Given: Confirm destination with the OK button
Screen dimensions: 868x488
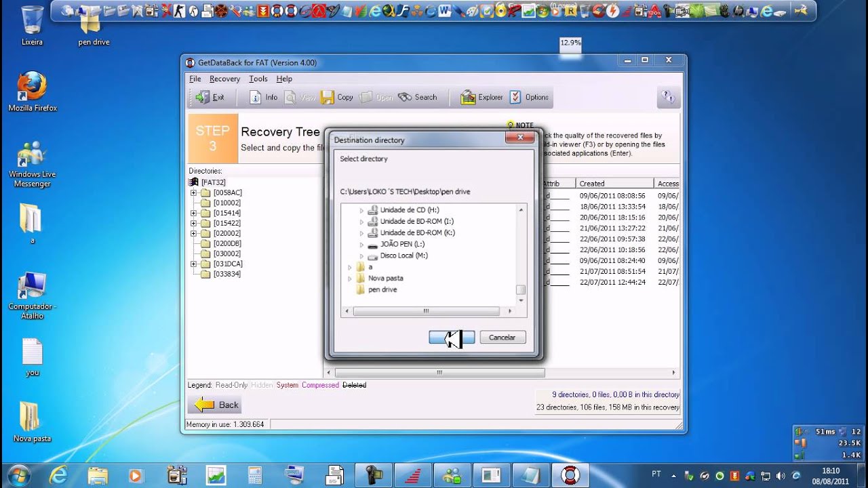Looking at the screenshot, I should pos(452,337).
